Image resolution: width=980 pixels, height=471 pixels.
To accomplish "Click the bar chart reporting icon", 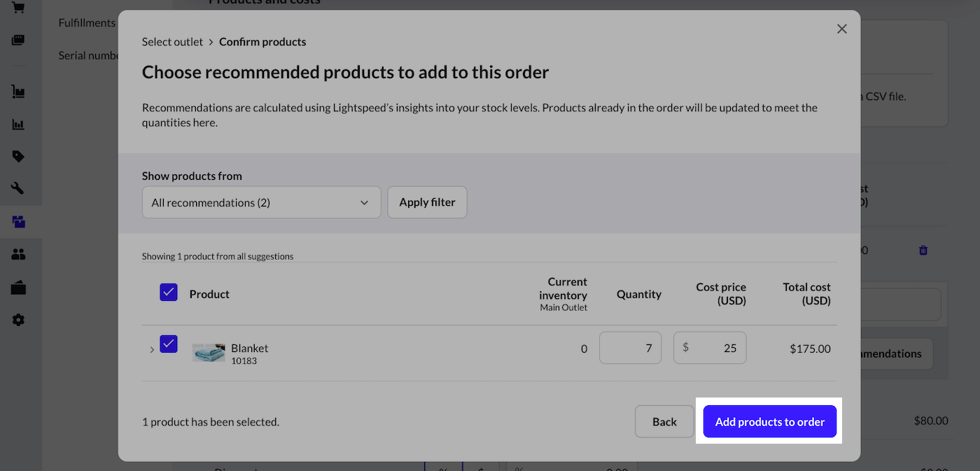I will pyautogui.click(x=18, y=125).
